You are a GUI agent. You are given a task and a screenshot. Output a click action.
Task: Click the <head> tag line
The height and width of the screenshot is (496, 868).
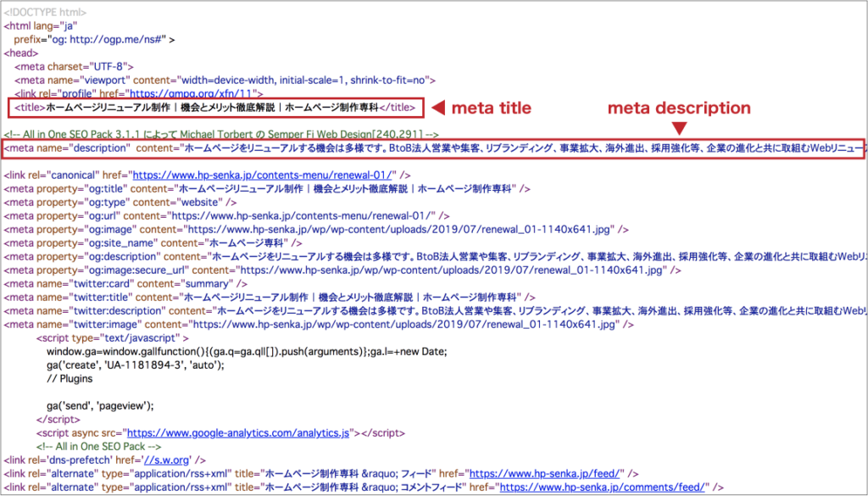click(21, 53)
